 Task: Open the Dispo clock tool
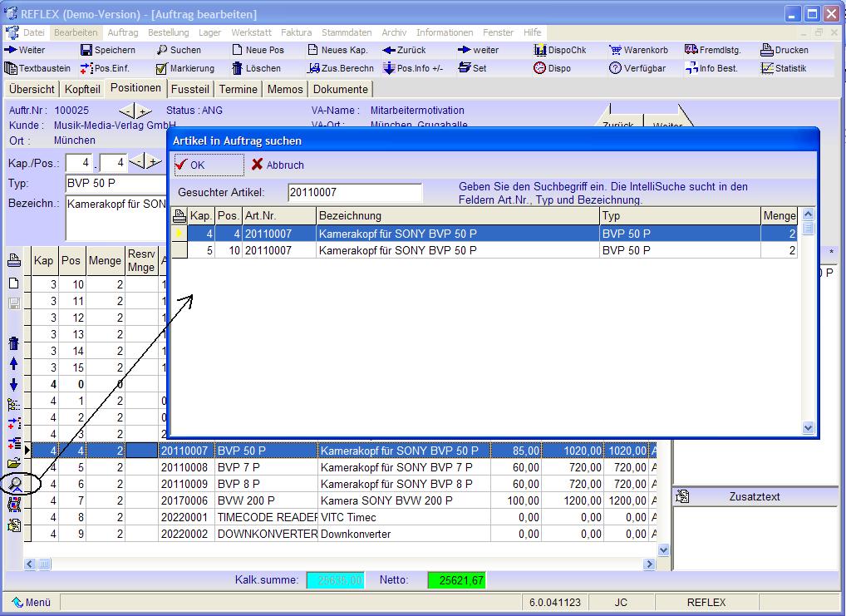(552, 68)
